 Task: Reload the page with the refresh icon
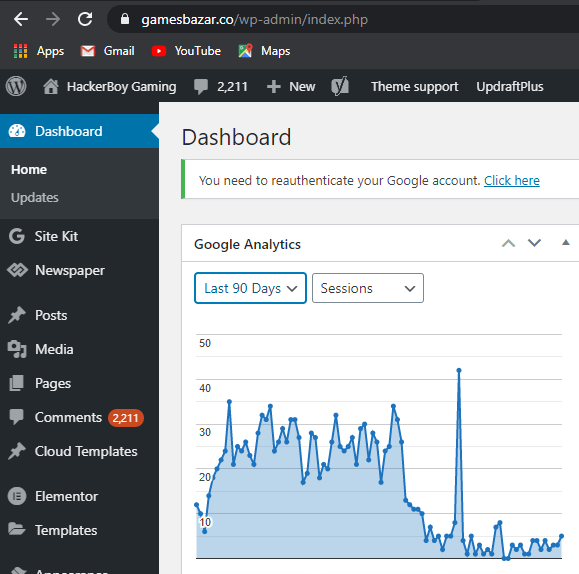85,19
